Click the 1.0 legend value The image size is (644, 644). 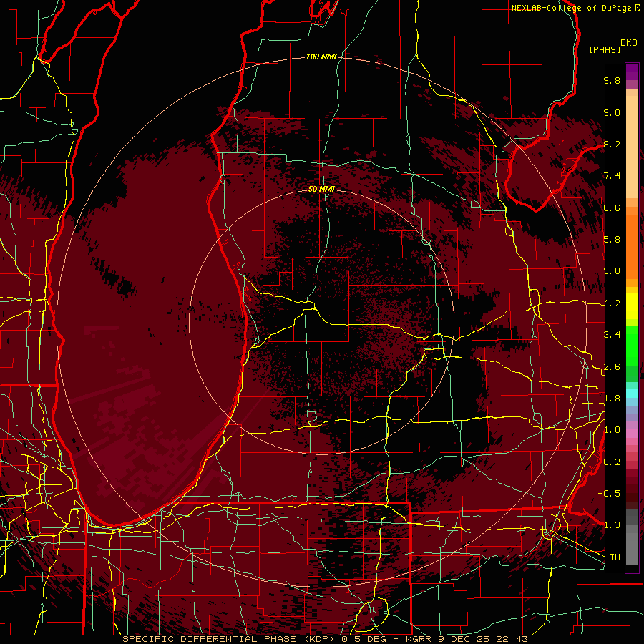pyautogui.click(x=612, y=430)
